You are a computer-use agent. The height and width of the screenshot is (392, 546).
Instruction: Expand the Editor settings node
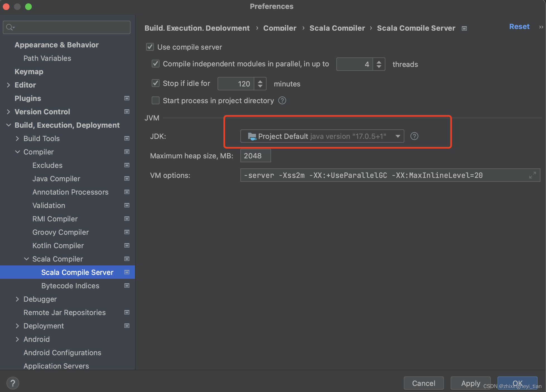click(x=8, y=85)
